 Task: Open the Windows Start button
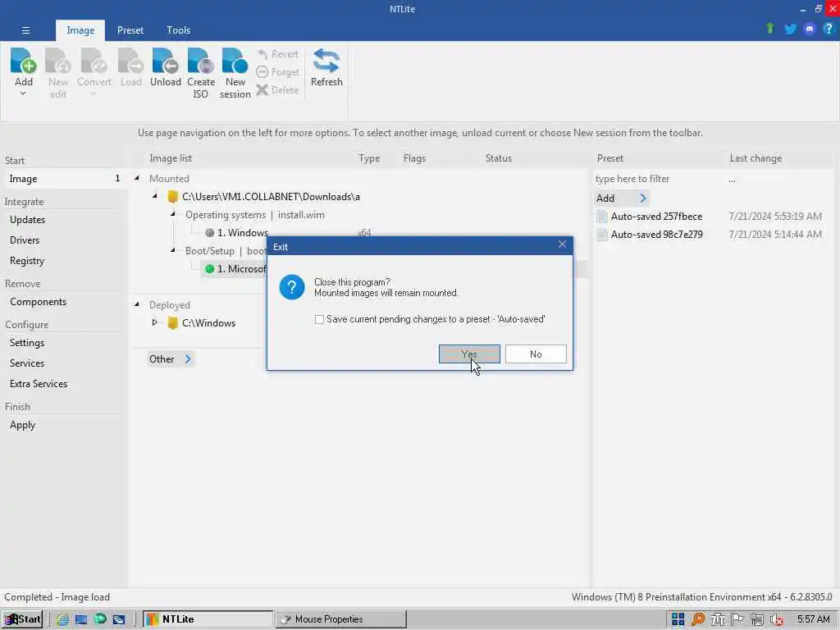tap(22, 619)
